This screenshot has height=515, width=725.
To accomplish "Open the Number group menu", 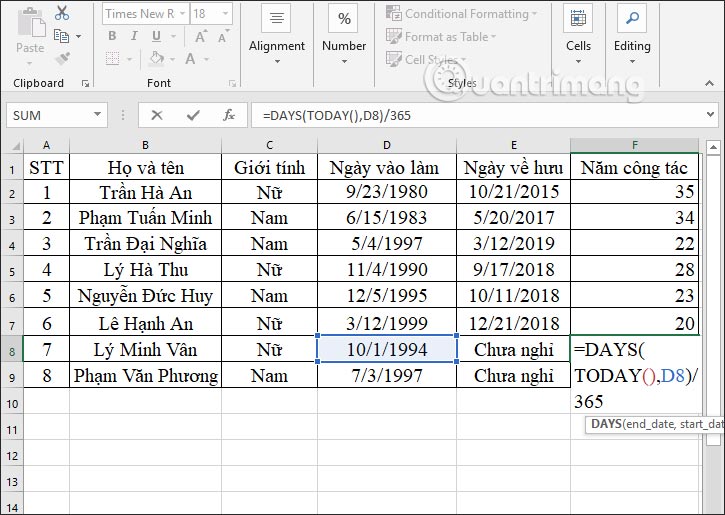I will click(x=344, y=35).
